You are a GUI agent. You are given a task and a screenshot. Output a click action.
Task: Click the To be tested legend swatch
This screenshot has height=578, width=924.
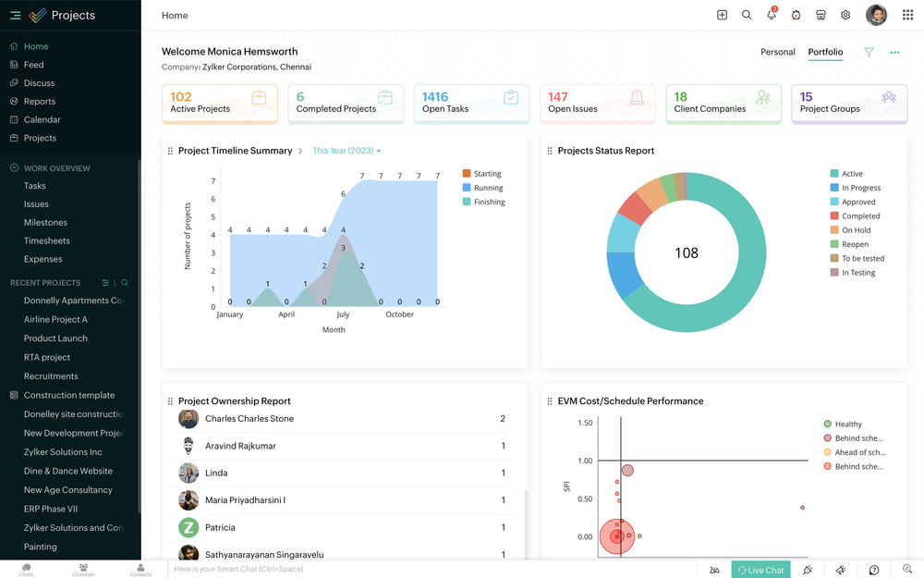833,258
